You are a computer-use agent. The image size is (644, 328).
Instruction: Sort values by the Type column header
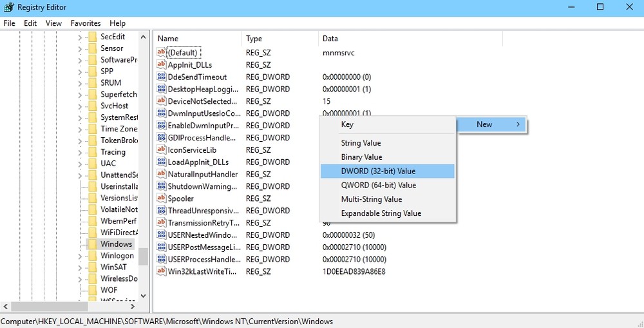(254, 39)
